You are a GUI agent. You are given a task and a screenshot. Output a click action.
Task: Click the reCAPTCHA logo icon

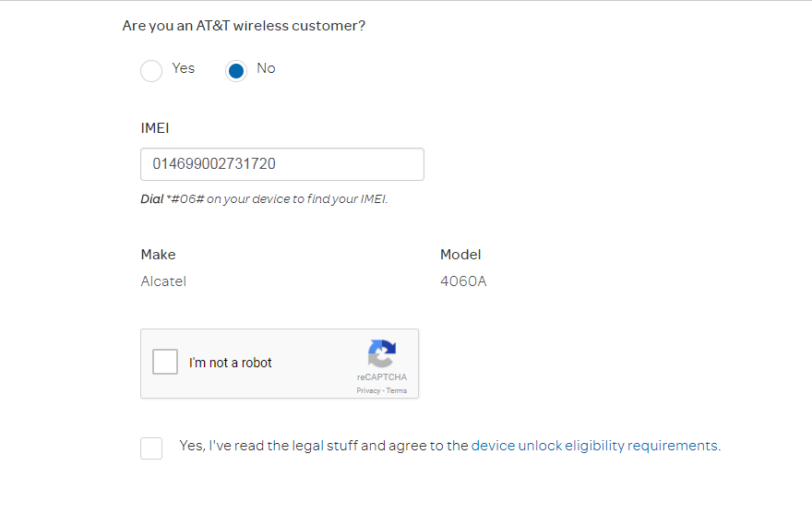(381, 353)
